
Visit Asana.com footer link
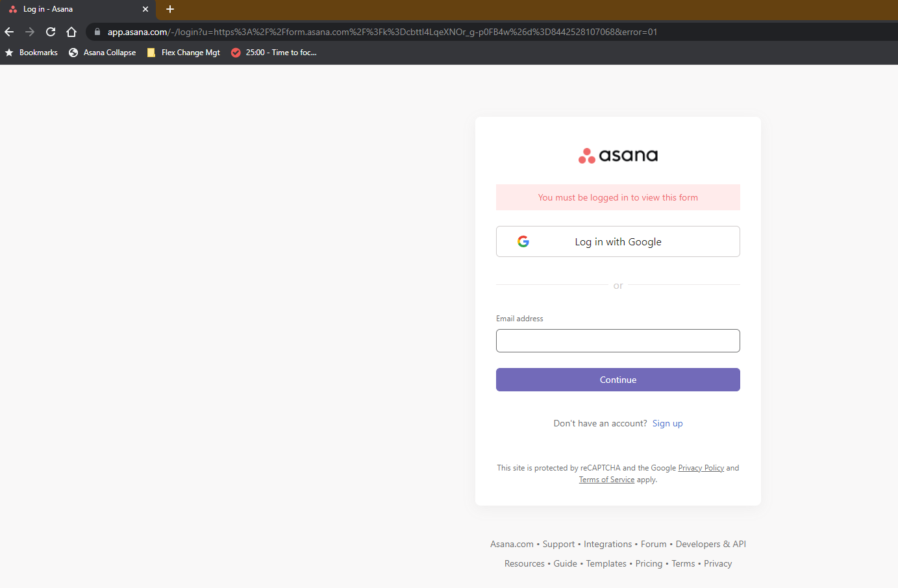(512, 544)
